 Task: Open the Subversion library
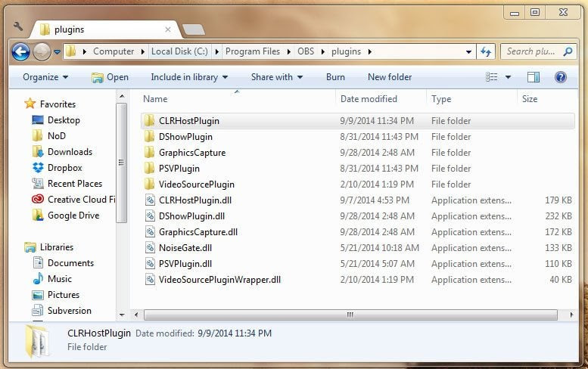tap(62, 311)
